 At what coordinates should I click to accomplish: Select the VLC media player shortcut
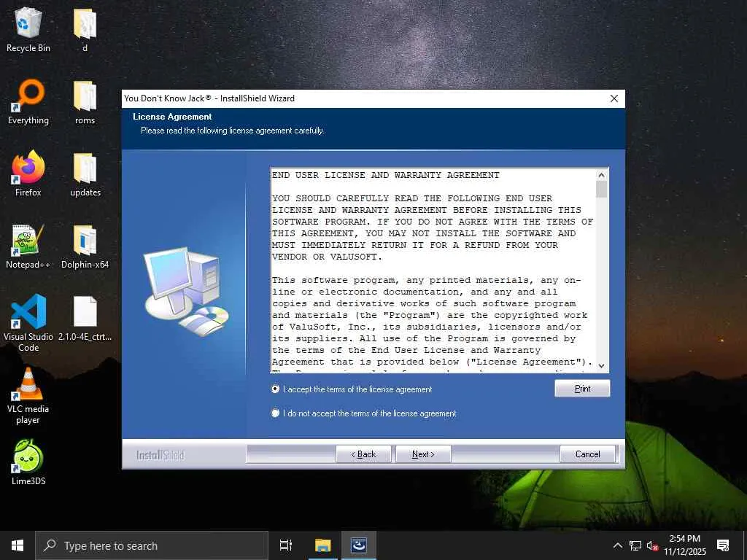click(28, 395)
